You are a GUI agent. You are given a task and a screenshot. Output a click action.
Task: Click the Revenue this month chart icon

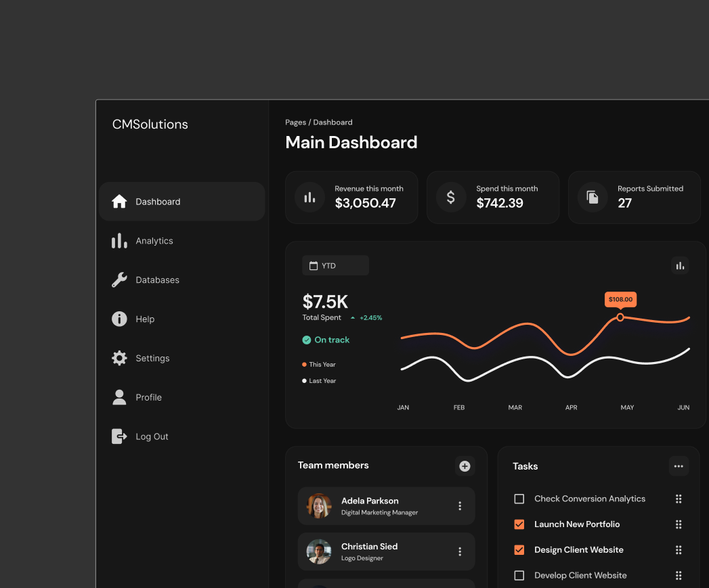(x=309, y=197)
